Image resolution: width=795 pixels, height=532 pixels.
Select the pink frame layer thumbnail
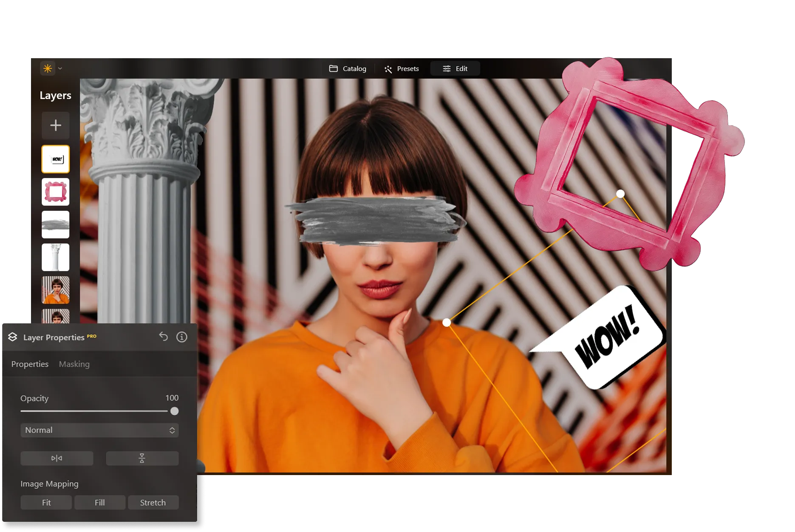point(56,192)
